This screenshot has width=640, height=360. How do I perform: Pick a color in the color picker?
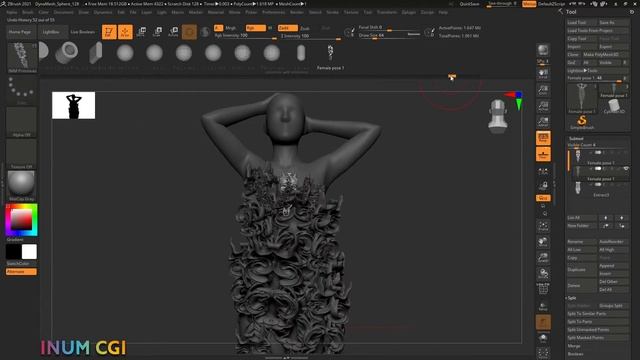point(21,220)
